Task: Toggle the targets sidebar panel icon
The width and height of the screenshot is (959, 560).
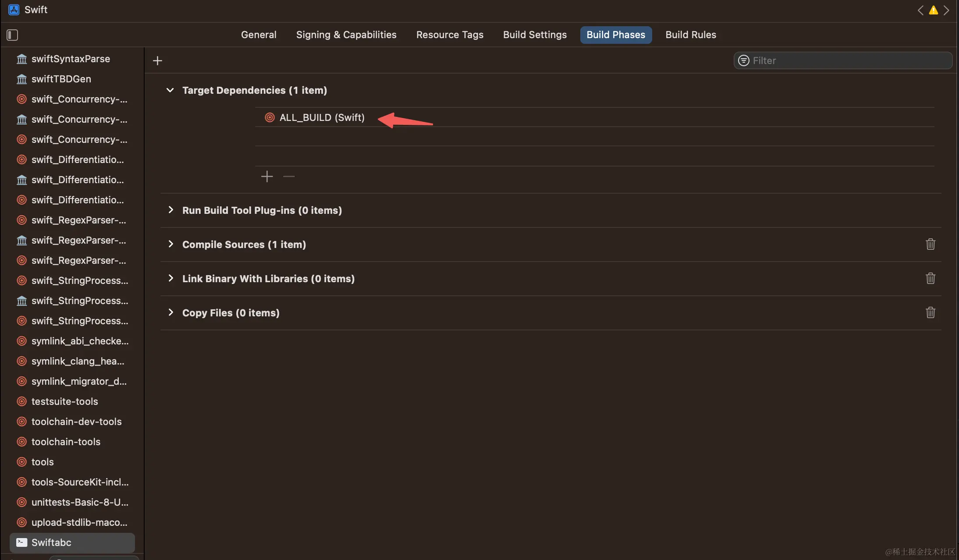Action: click(12, 35)
